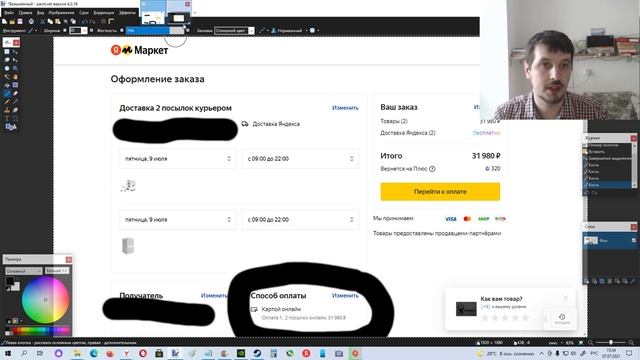Toggle rulers in toolbar
The image size is (640, 360).
pos(111,21)
